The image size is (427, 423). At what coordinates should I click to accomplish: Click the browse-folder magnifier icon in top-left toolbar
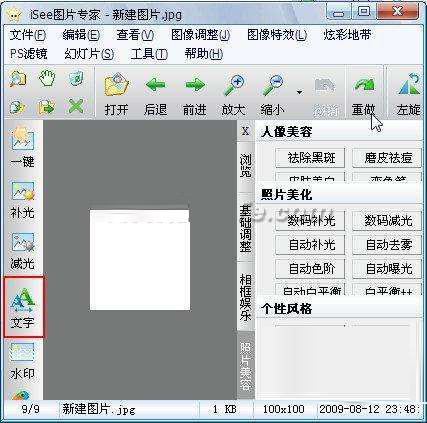[18, 79]
